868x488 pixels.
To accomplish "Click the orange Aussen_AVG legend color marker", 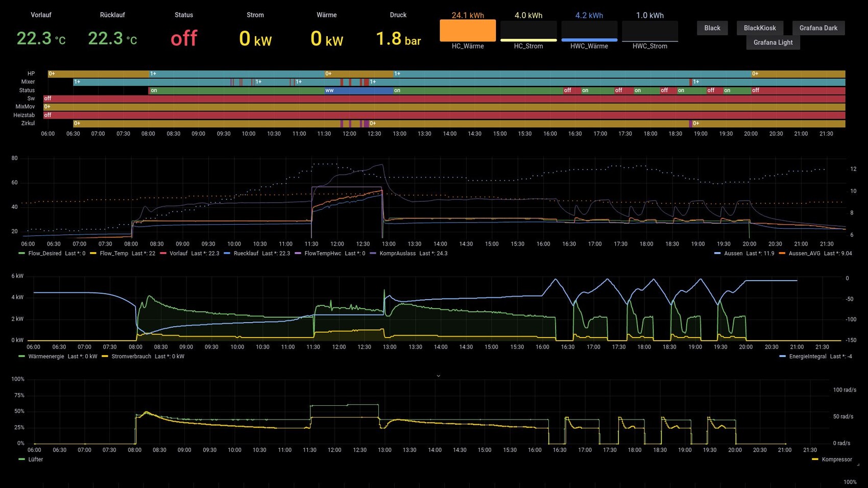I will point(782,253).
